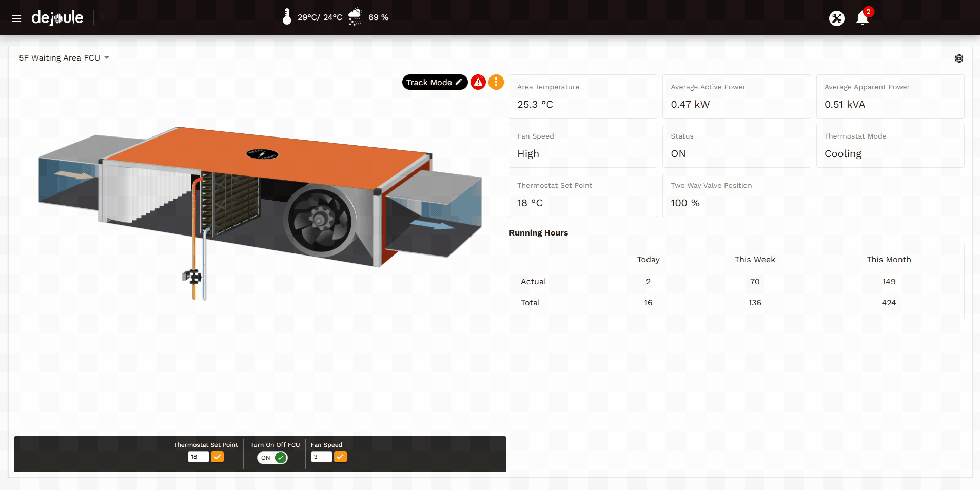The width and height of the screenshot is (980, 490).
Task: Click the This Month column header
Action: tap(889, 260)
